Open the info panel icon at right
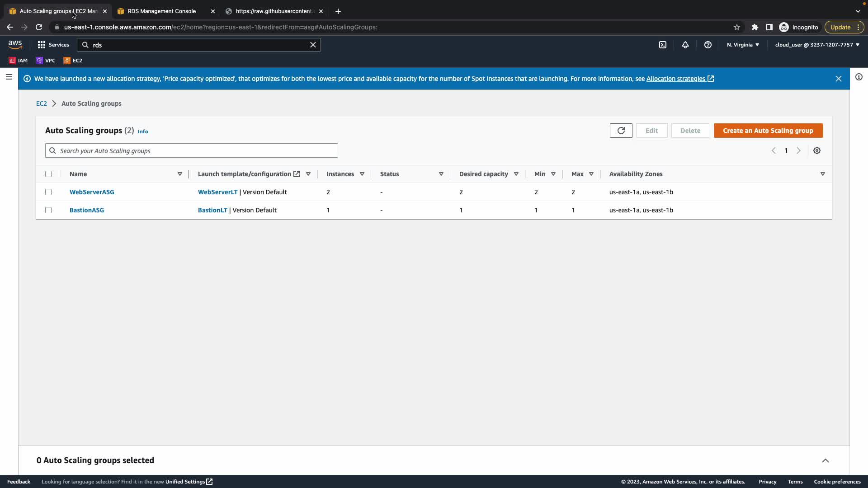 (x=859, y=77)
